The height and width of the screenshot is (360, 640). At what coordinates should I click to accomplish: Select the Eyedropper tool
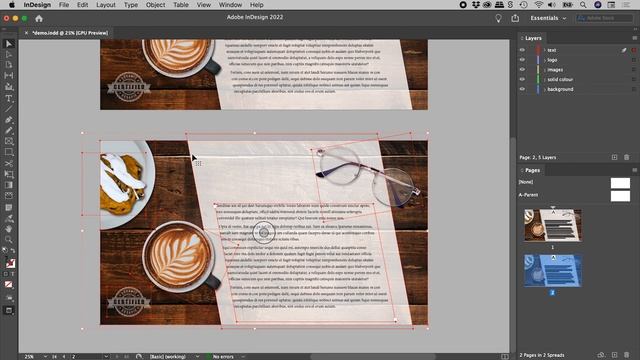pos(9,218)
